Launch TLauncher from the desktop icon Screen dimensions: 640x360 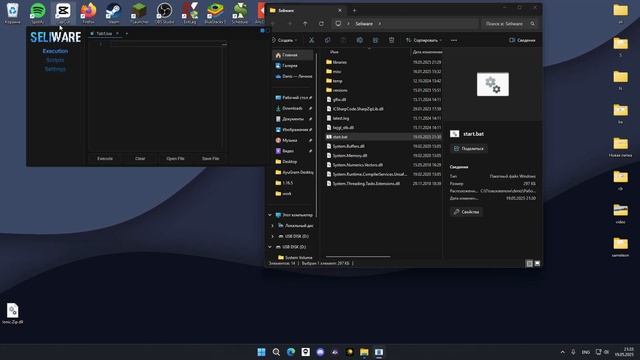pos(139,12)
